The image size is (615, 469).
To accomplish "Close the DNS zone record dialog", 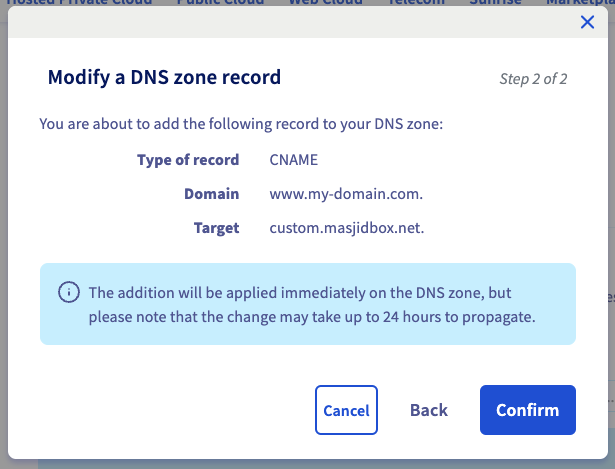I will [587, 22].
